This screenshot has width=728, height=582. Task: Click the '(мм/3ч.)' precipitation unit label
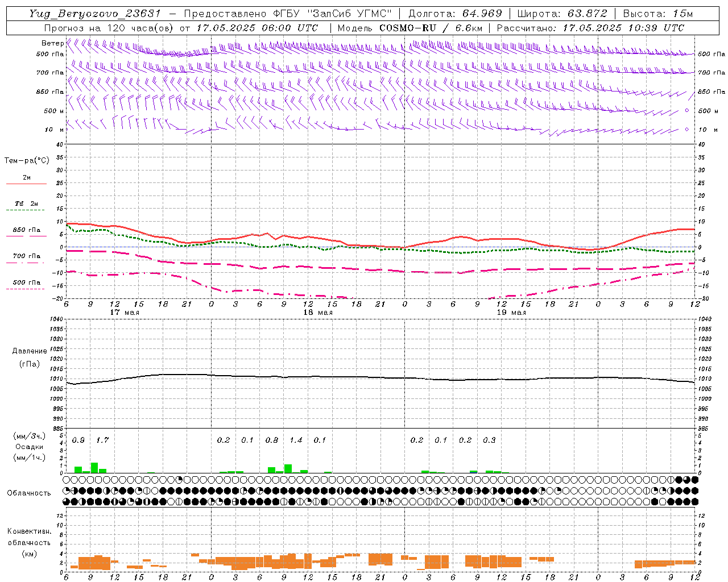tap(30, 436)
